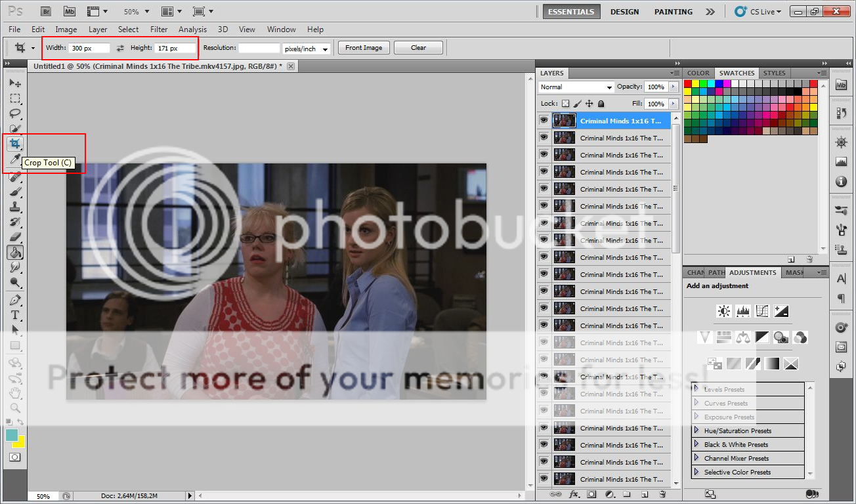
Task: Open the resolution units dropdown
Action: pyautogui.click(x=307, y=47)
